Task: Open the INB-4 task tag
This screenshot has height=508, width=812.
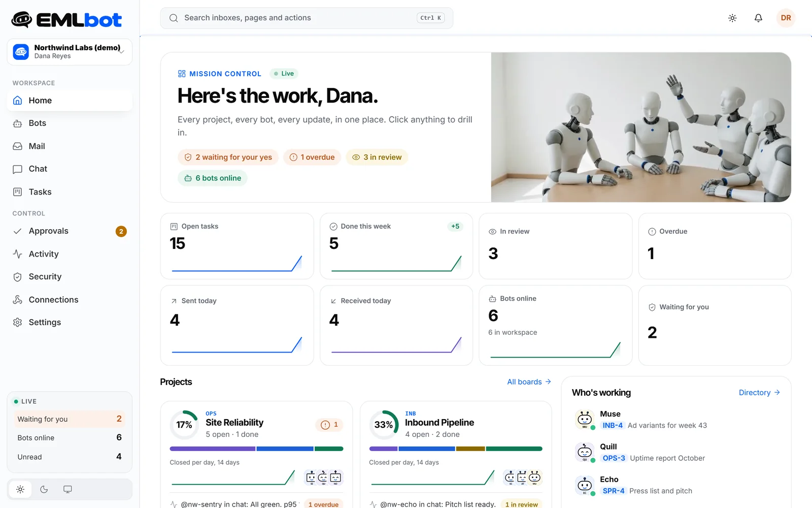Action: coord(613,426)
